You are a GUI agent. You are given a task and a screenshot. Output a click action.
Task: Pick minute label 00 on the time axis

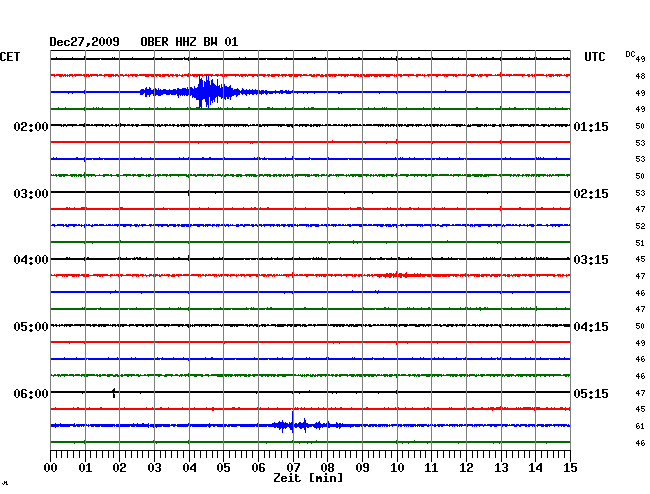51,467
